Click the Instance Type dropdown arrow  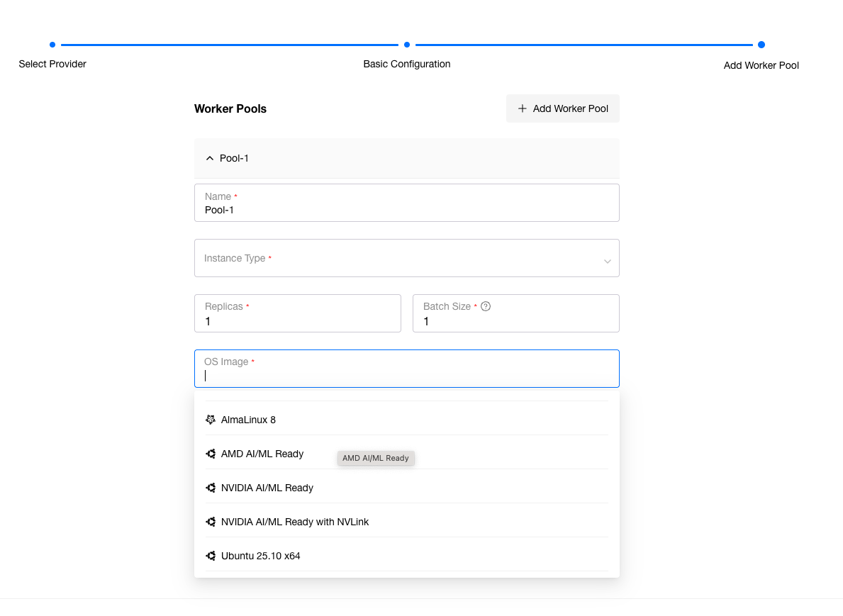(x=607, y=261)
